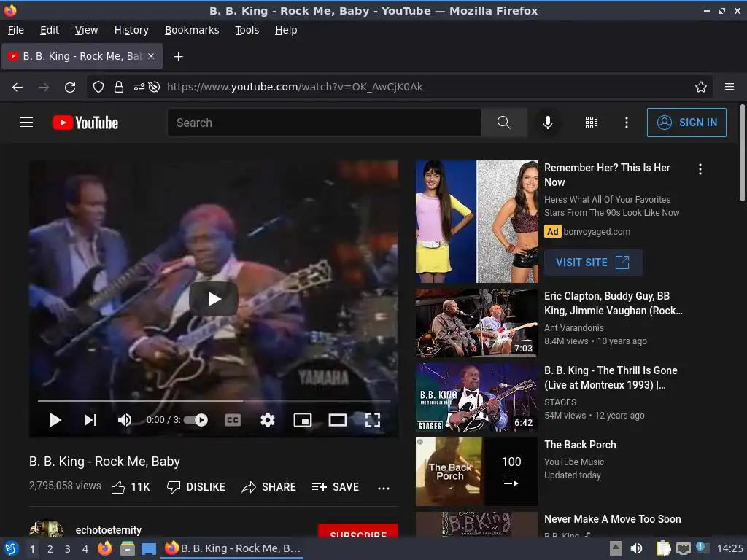Go back with the back arrow

coord(18,87)
